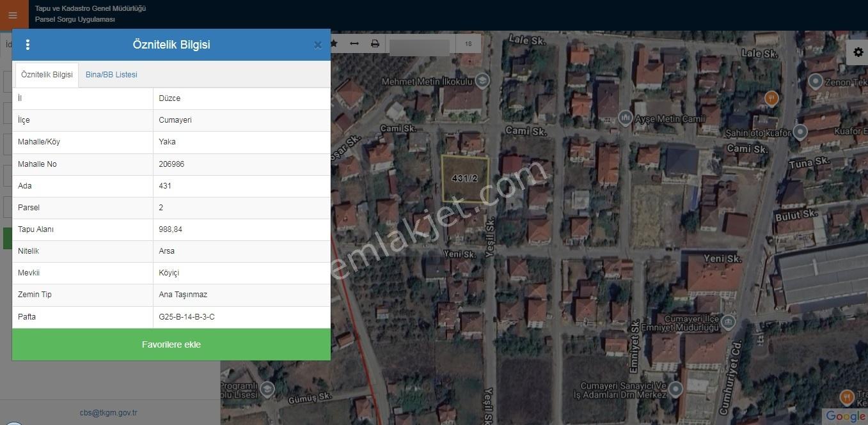
Task: Click the school marker beside Programlı Lisesi
Action: point(267,389)
